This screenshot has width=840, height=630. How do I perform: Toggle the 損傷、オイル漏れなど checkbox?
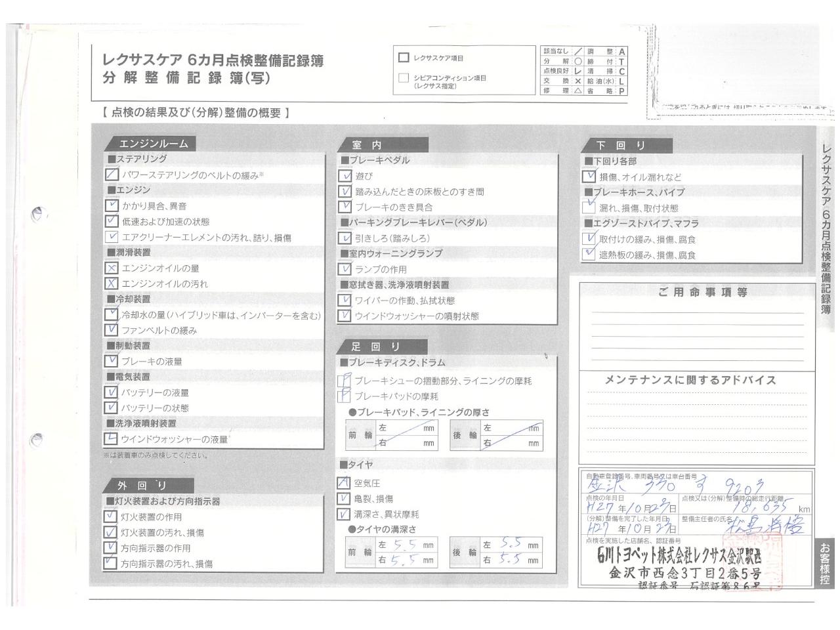click(589, 177)
